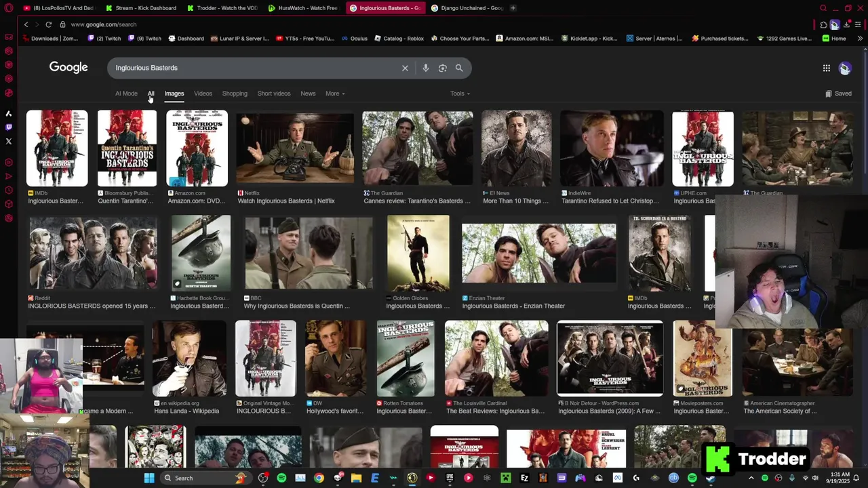Open Minecraft icon in the taskbar

tap(505, 478)
